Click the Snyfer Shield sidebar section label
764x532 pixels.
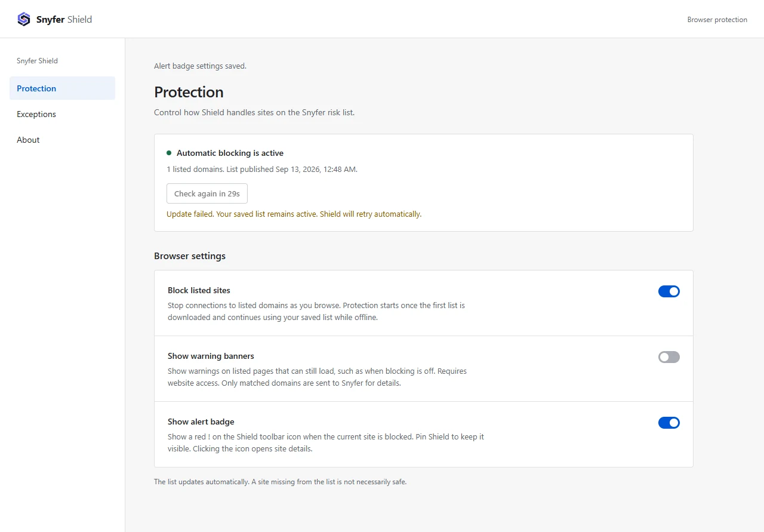point(37,61)
